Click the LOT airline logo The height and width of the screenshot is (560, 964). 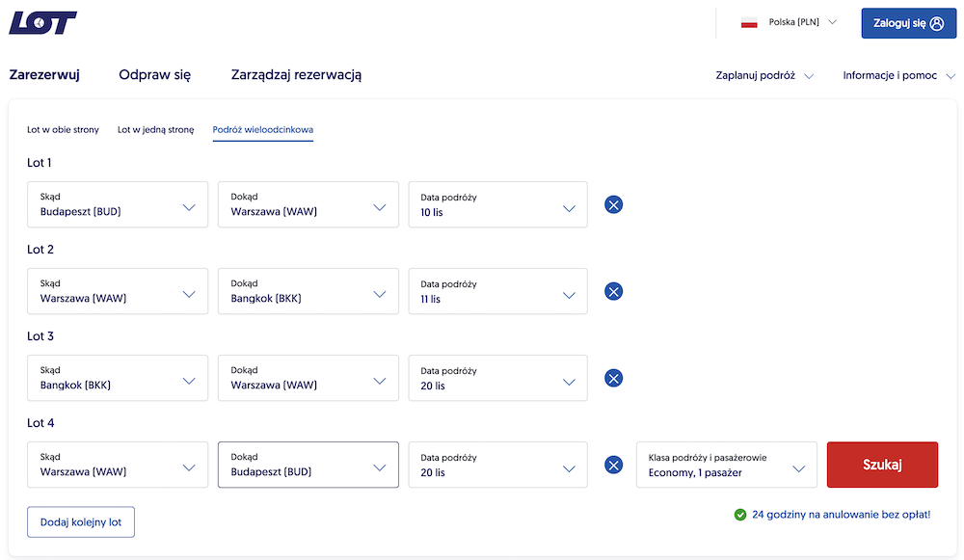point(42,23)
